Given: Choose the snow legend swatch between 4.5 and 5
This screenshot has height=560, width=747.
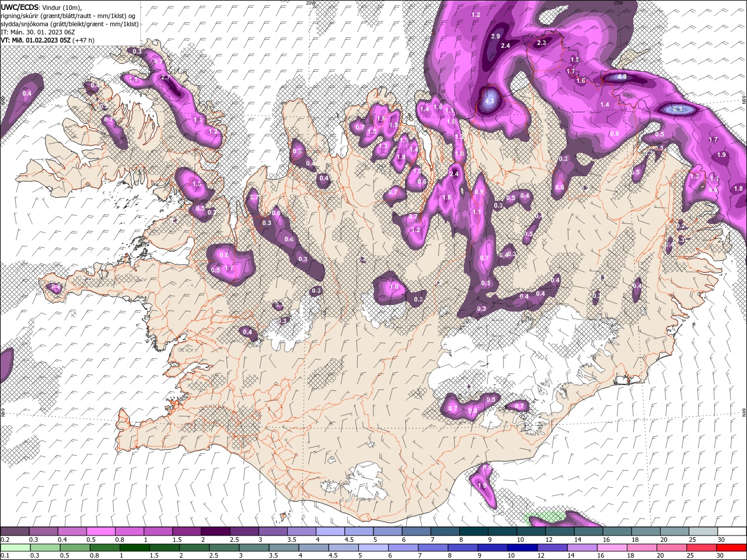Looking at the screenshot, I should tap(359, 531).
